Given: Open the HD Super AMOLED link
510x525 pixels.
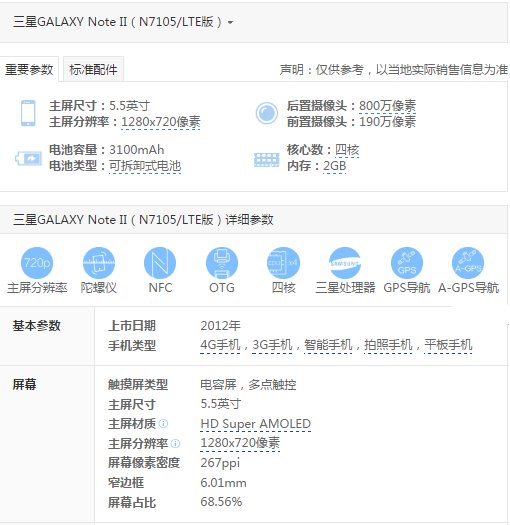Looking at the screenshot, I should coord(256,424).
